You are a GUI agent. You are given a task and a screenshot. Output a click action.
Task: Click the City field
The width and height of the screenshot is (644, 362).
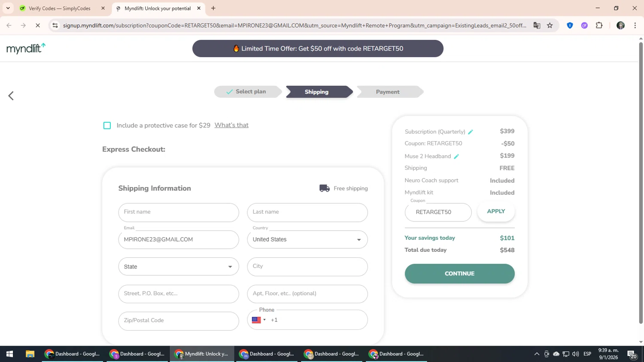coord(307,267)
